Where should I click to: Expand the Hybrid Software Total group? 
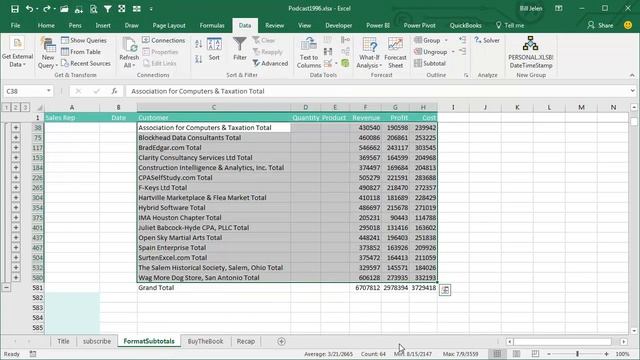click(16, 207)
